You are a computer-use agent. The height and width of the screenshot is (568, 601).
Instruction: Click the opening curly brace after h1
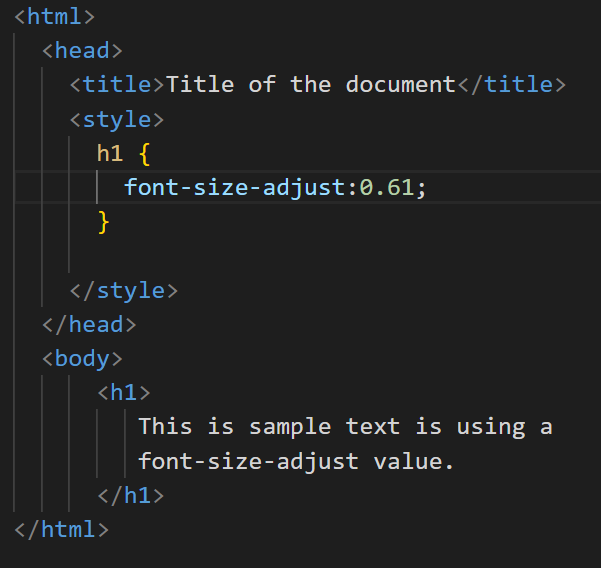(145, 154)
